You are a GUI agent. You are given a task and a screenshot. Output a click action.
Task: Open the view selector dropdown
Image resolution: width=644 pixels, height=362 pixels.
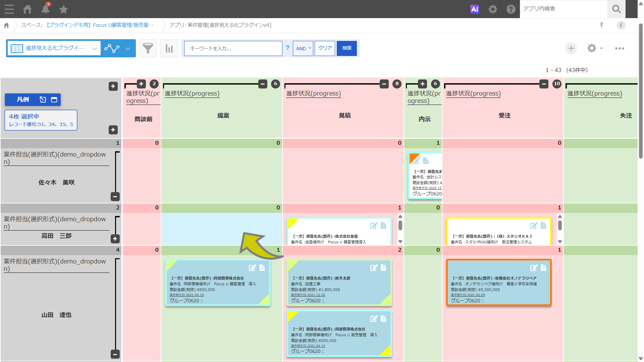(x=54, y=48)
